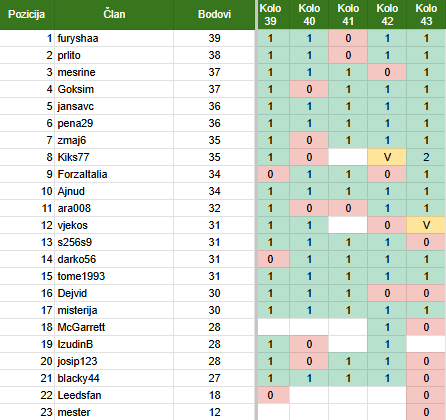Select the yellow V cell for vjekos
This screenshot has height=420, width=446.
pos(426,225)
